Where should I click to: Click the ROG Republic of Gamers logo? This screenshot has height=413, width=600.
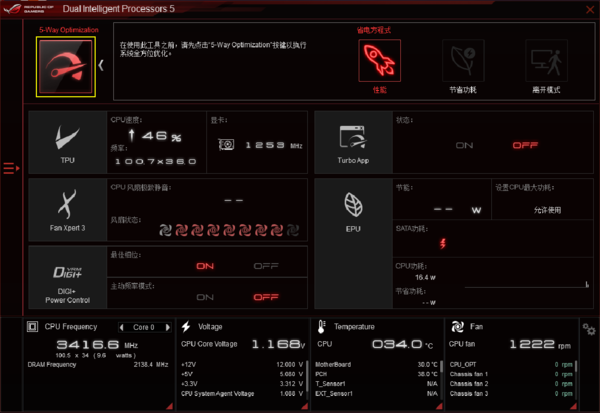point(29,8)
